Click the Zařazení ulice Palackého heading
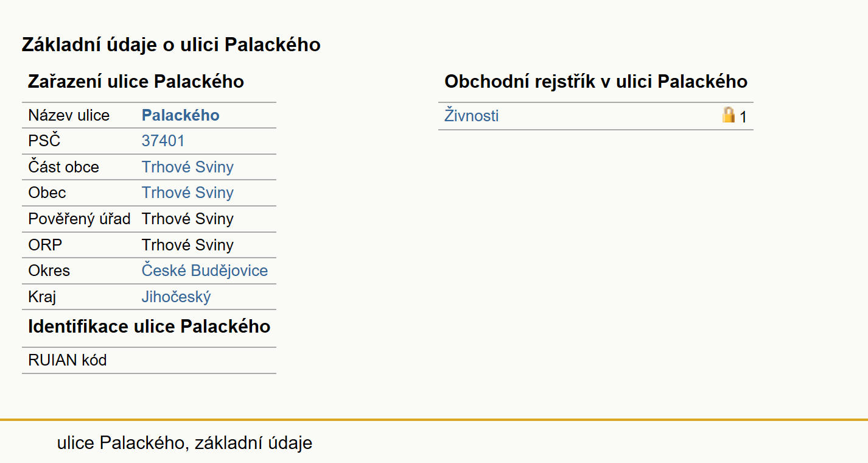 136,82
